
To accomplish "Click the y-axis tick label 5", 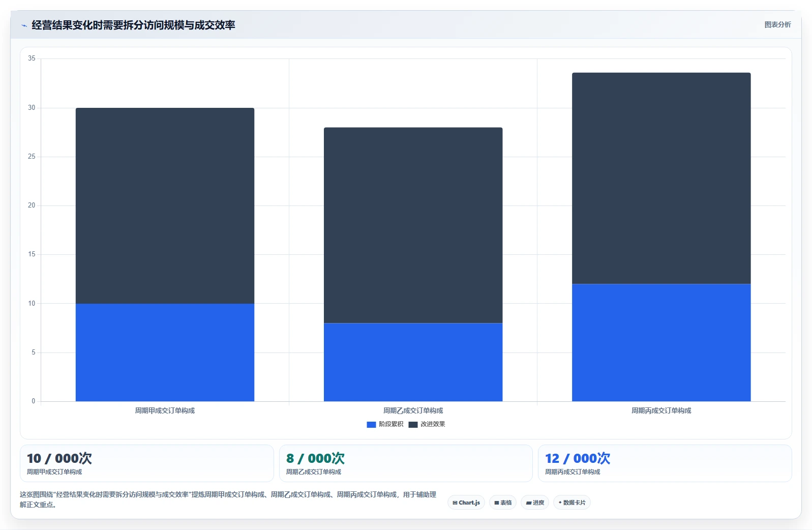I will [x=34, y=352].
